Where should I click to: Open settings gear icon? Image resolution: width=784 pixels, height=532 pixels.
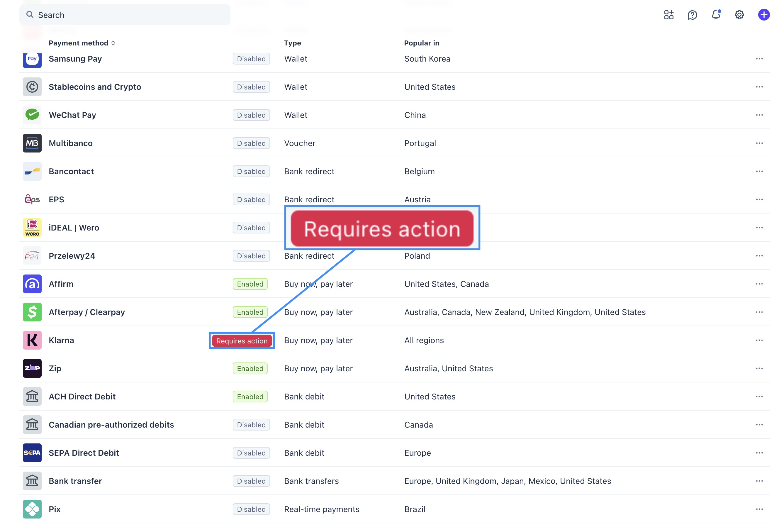tap(739, 15)
